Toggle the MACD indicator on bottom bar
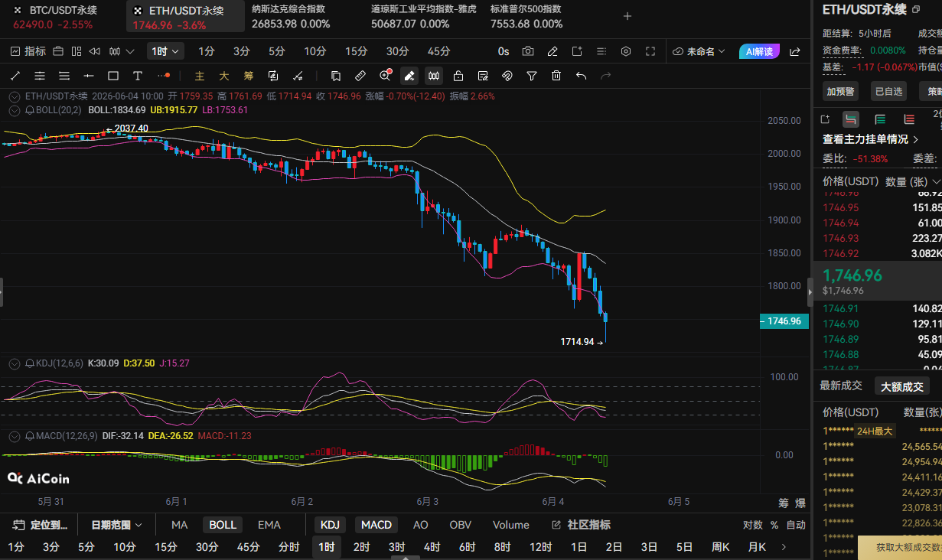Image resolution: width=942 pixels, height=560 pixels. 376,525
